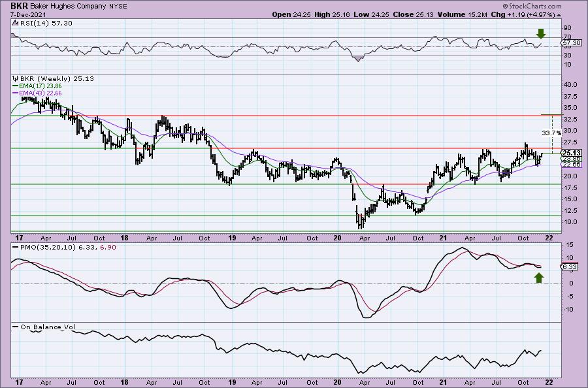The width and height of the screenshot is (588, 388).
Task: Click the 6.33 PMO value tag on the right axis
Action: 570,267
